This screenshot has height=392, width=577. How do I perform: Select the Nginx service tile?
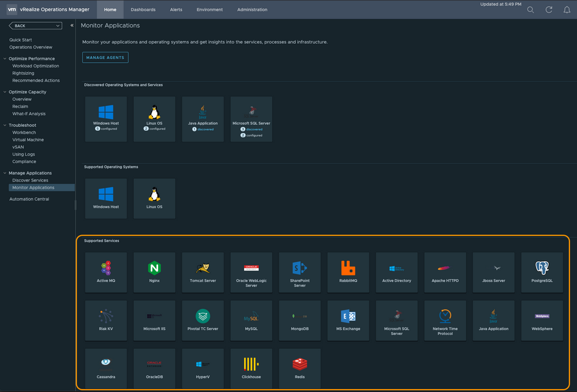point(154,272)
